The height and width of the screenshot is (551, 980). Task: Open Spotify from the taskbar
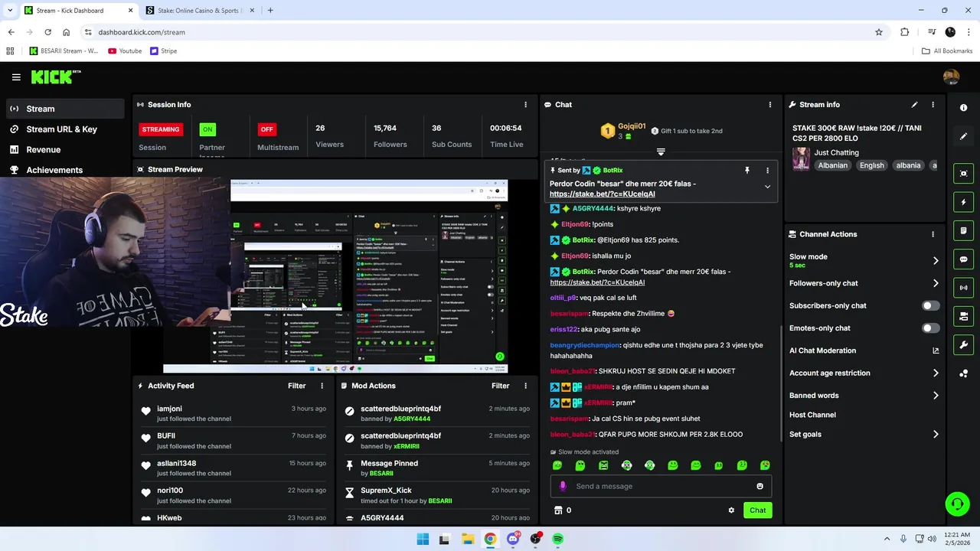[558, 539]
